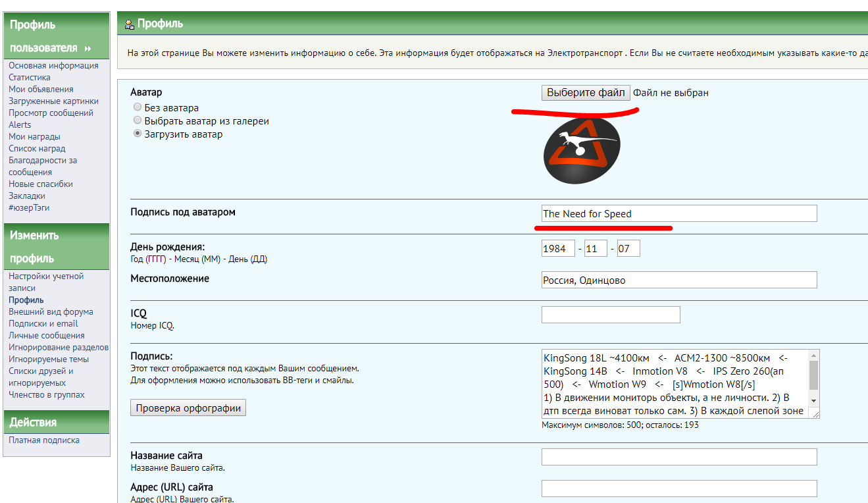
Task: Collapse the Профиль пользователя sidebar arrows
Action: 88,49
